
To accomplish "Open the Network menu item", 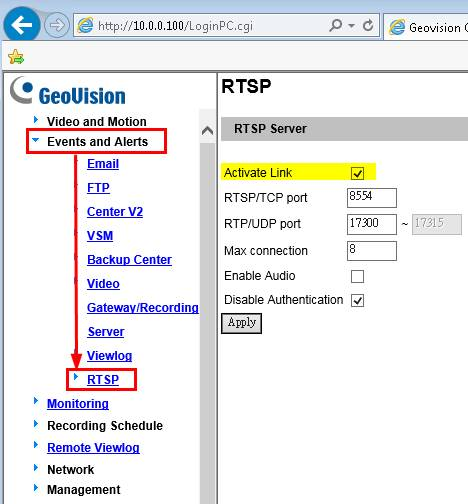I will click(70, 470).
